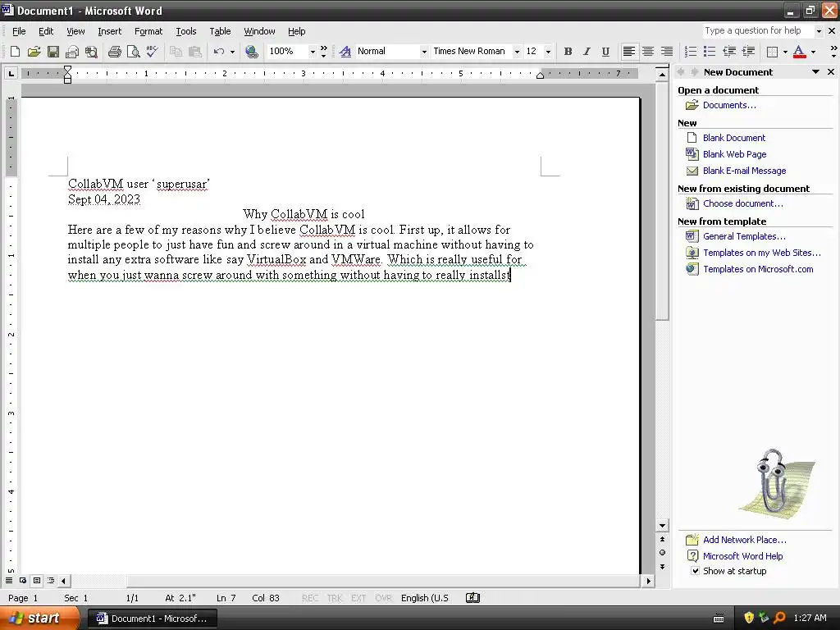
Task: Open the Zoom 100% dropdown
Action: click(x=313, y=52)
